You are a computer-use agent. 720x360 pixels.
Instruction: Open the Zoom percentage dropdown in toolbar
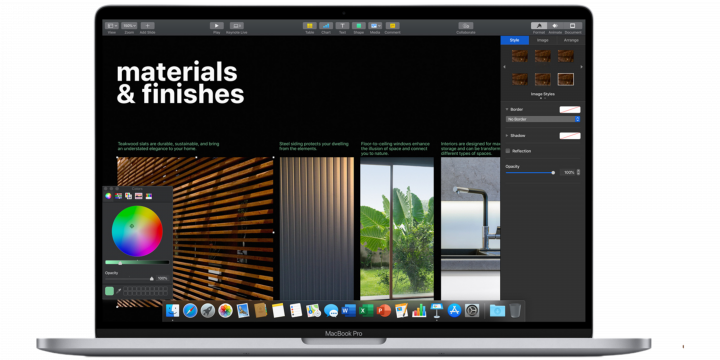pyautogui.click(x=129, y=26)
